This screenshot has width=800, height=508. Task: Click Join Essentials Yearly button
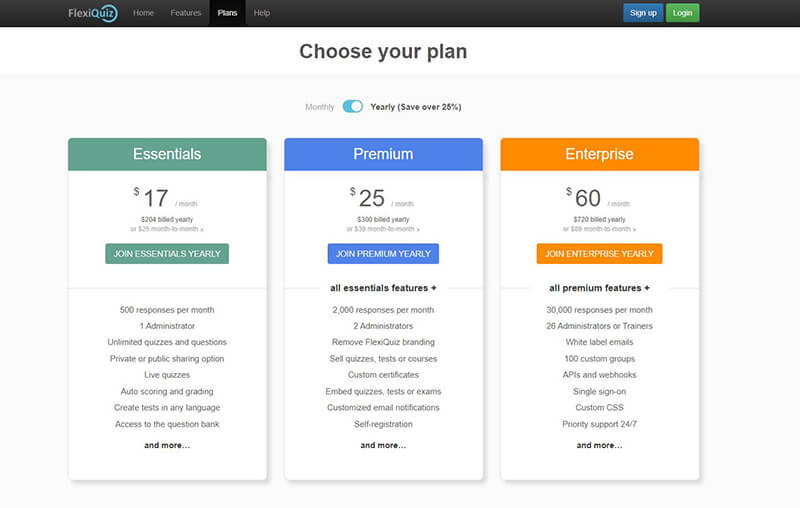click(x=167, y=253)
